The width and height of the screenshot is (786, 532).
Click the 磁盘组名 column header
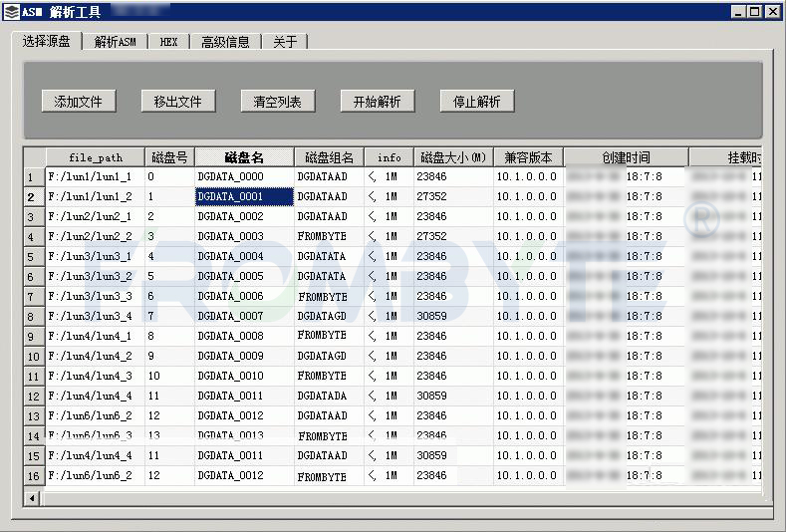(x=330, y=157)
